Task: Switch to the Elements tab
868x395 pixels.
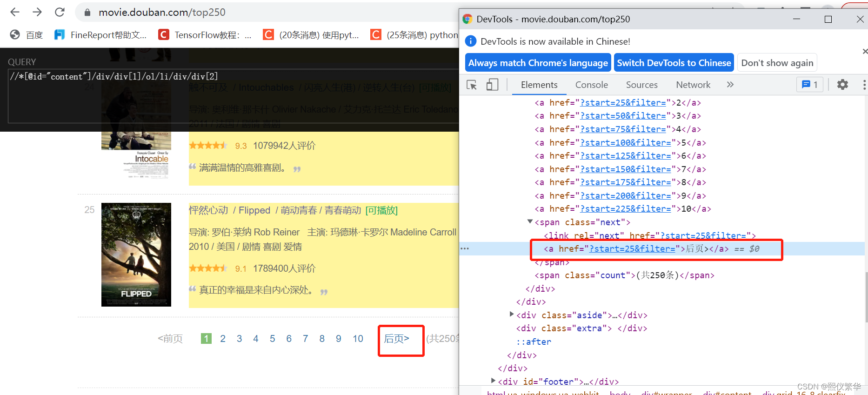Action: click(x=539, y=85)
